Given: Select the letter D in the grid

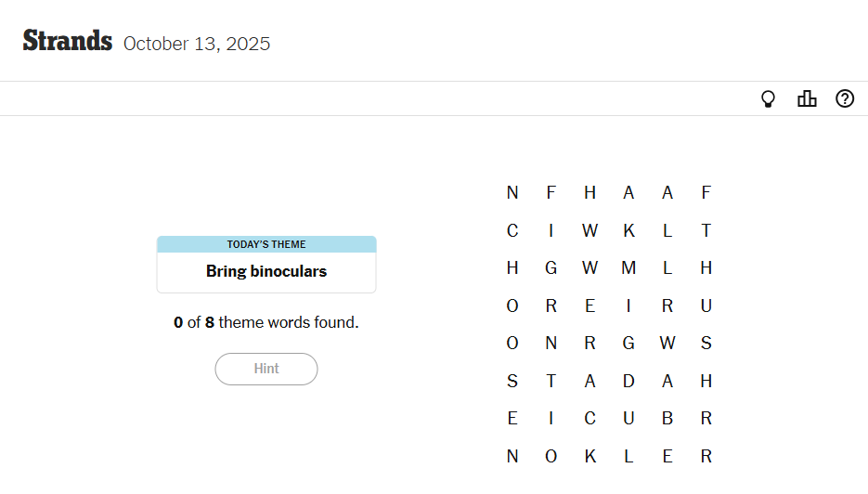Looking at the screenshot, I should [628, 381].
